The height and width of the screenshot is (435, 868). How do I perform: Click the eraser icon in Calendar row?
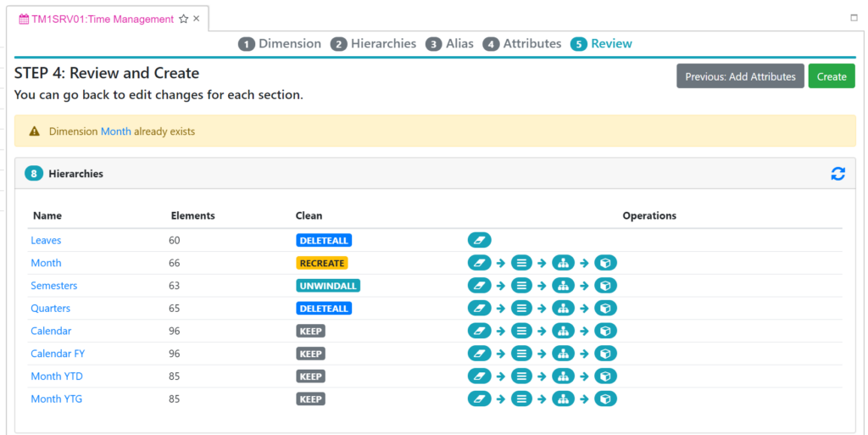pyautogui.click(x=479, y=331)
